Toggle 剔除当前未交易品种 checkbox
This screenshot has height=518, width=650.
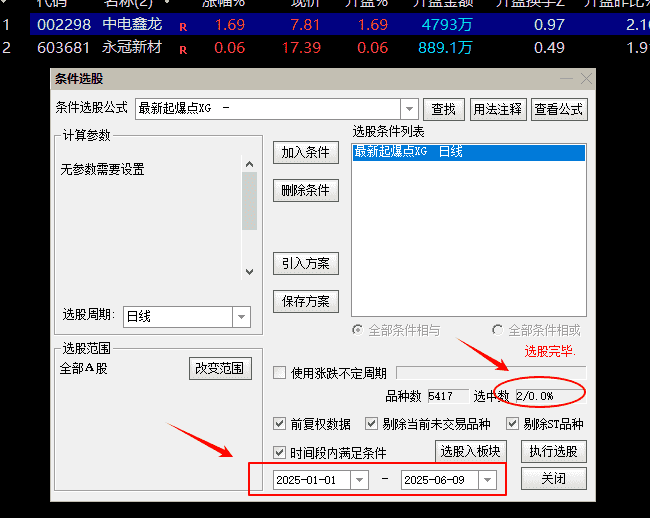point(371,424)
